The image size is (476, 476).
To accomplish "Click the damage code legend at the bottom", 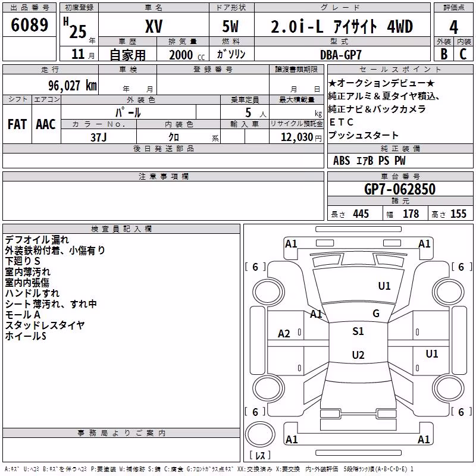I will click(x=209, y=469).
